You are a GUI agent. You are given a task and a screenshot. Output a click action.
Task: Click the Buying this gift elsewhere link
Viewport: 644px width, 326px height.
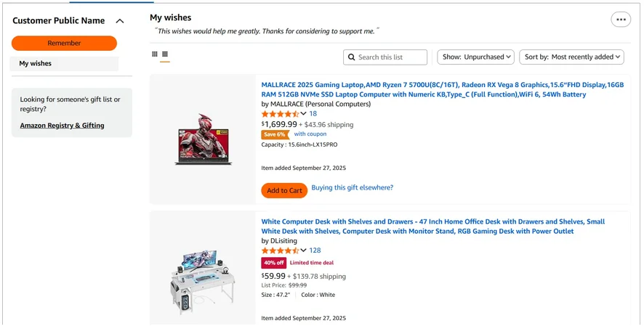coord(353,188)
